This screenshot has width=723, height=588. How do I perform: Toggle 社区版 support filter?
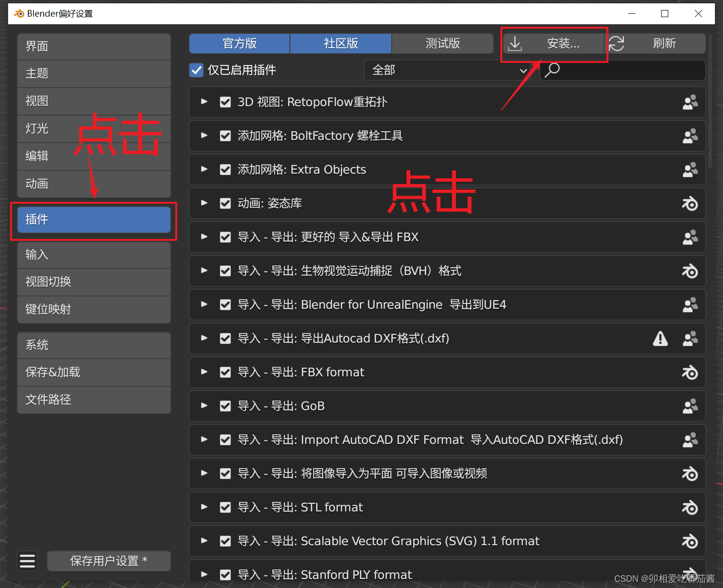pos(341,44)
